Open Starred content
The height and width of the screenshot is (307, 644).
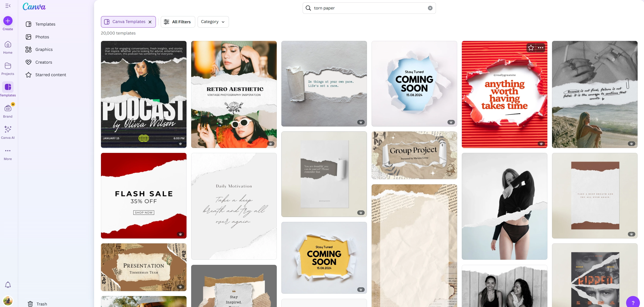[50, 75]
